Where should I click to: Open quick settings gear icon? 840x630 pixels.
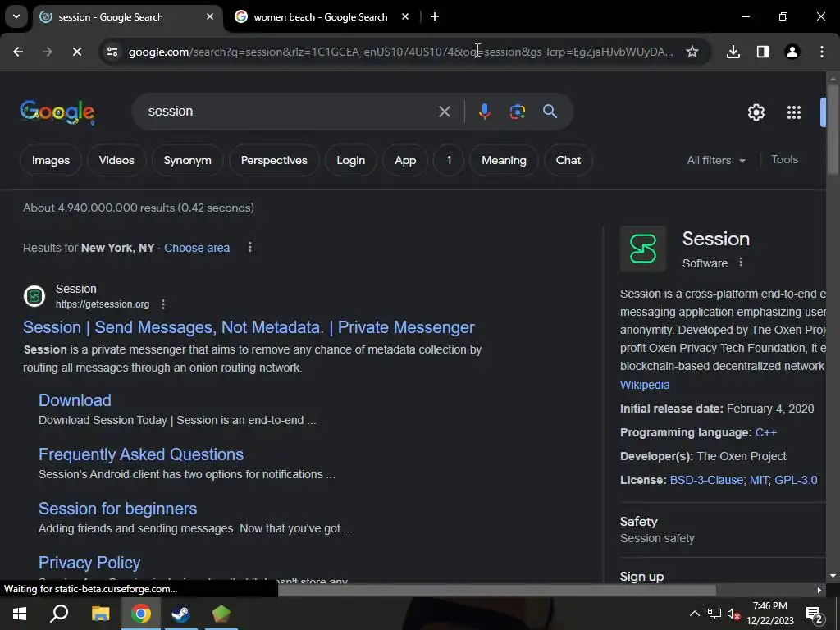point(756,112)
